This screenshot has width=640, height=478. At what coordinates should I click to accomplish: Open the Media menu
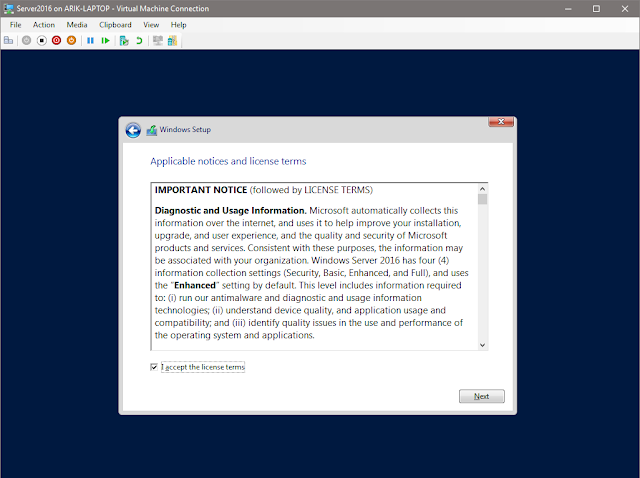pos(77,25)
